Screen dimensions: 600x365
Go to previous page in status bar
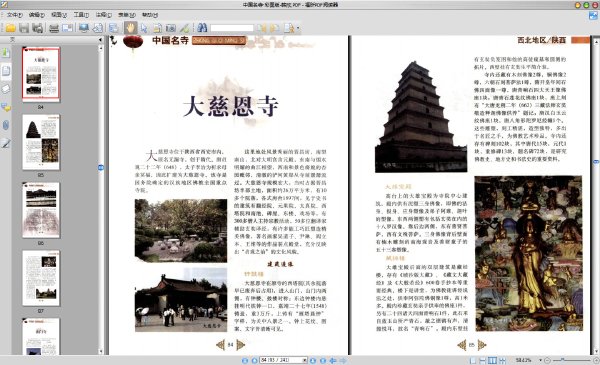[254, 360]
